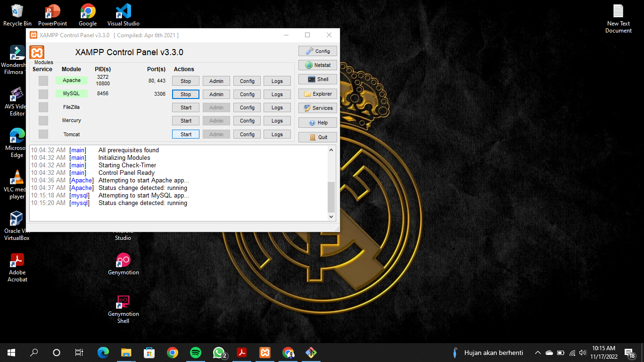Launch Visual Studio Code desktop shortcut
The width and height of the screenshot is (644, 362).
pyautogui.click(x=123, y=15)
